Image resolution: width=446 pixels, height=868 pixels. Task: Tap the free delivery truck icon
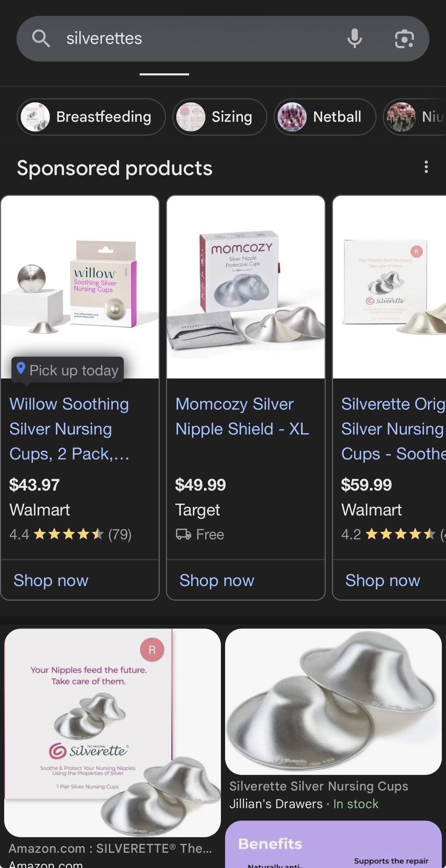(x=184, y=534)
